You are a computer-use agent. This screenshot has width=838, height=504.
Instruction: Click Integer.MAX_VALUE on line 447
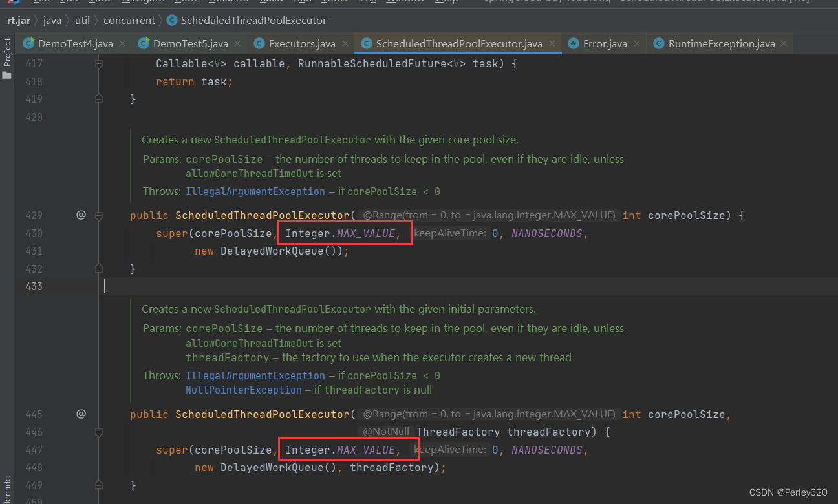click(x=340, y=450)
